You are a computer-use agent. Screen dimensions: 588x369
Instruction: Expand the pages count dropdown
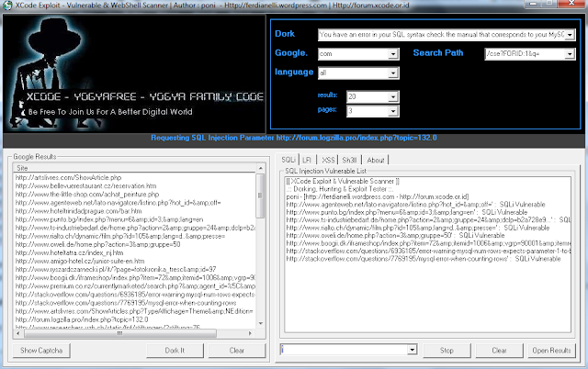(392, 111)
